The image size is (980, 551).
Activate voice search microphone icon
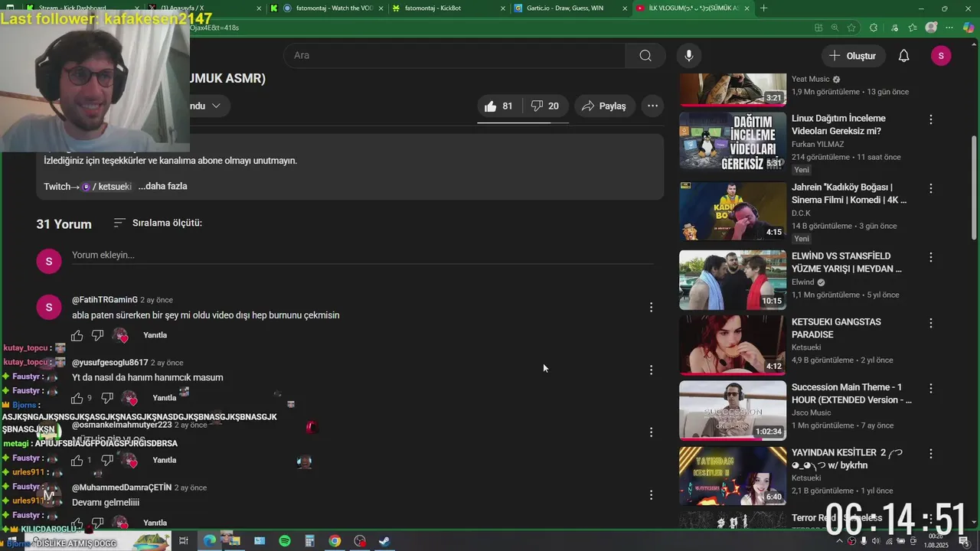tap(689, 55)
